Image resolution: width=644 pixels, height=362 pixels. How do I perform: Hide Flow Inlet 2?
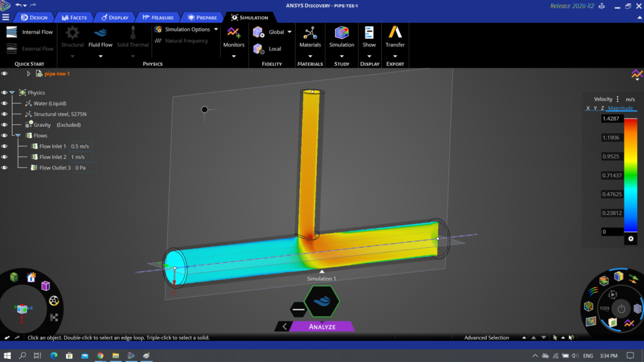point(4,156)
